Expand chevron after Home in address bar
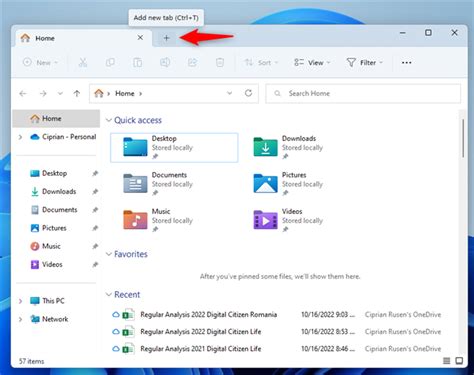Screen dimensions: 474x375 click(140, 94)
